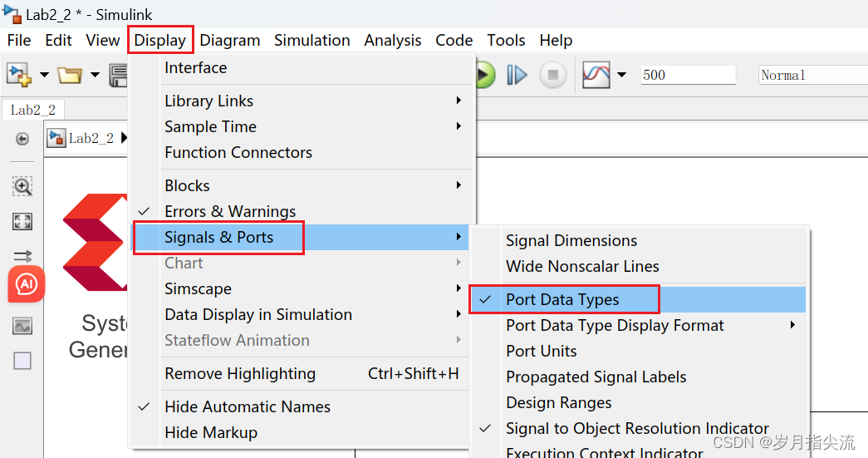Open the simulation mode Normal combo box

(812, 75)
